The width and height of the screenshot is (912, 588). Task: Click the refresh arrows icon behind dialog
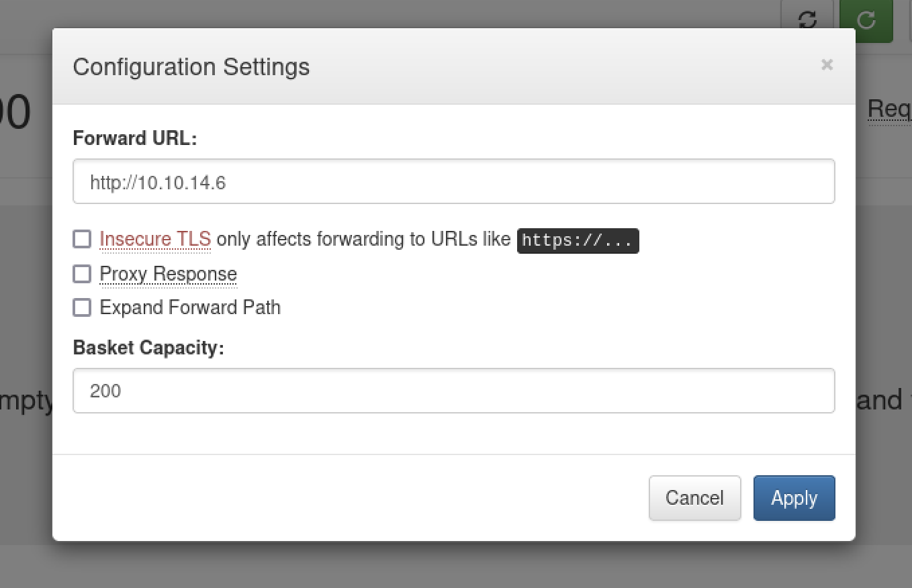tap(808, 20)
